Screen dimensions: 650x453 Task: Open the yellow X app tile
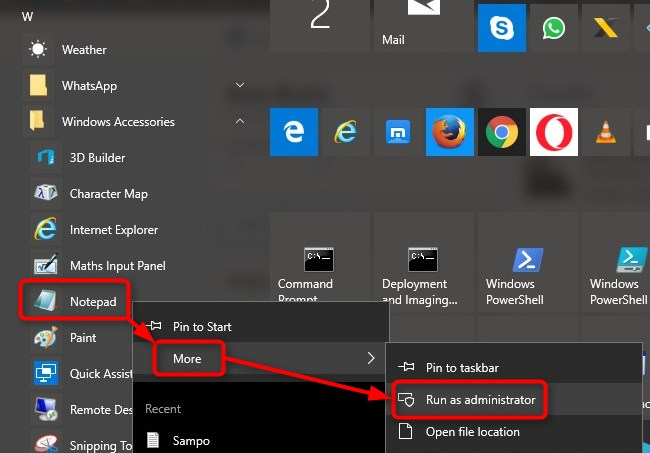(x=606, y=27)
